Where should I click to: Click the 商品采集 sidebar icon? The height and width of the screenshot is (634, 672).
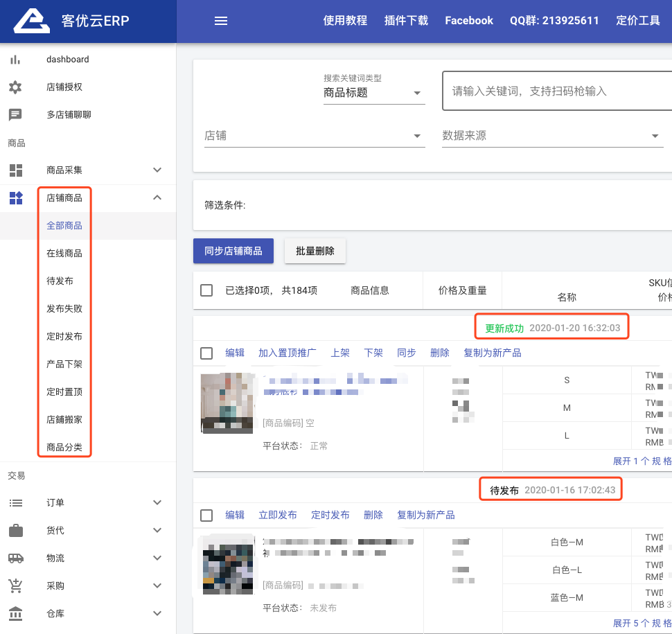(x=15, y=170)
